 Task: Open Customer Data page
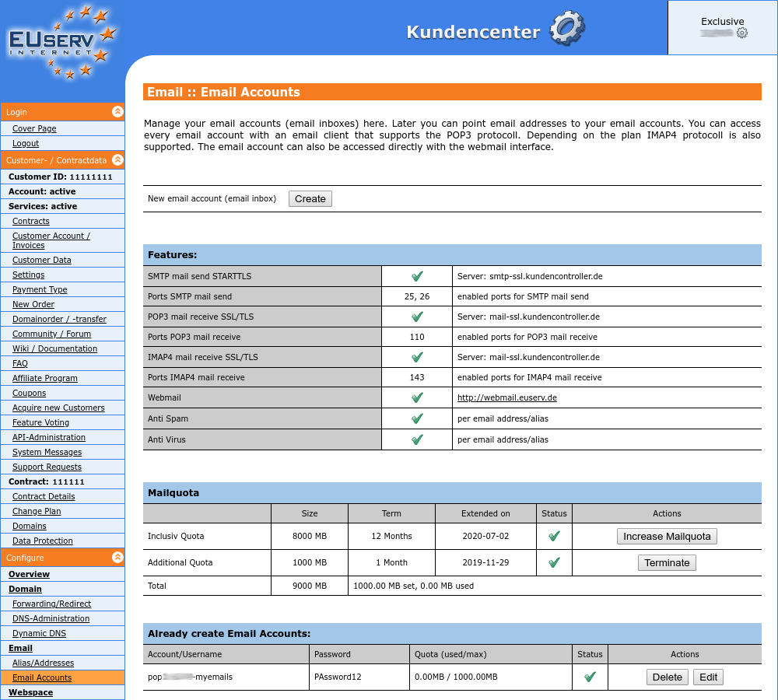point(42,260)
